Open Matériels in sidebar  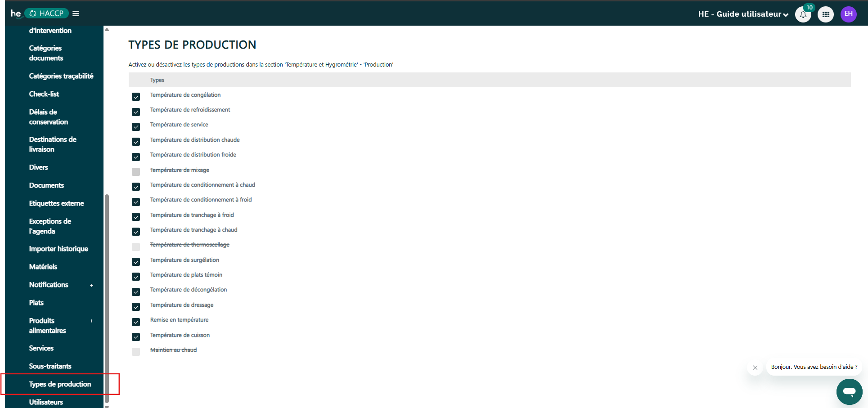coord(43,267)
